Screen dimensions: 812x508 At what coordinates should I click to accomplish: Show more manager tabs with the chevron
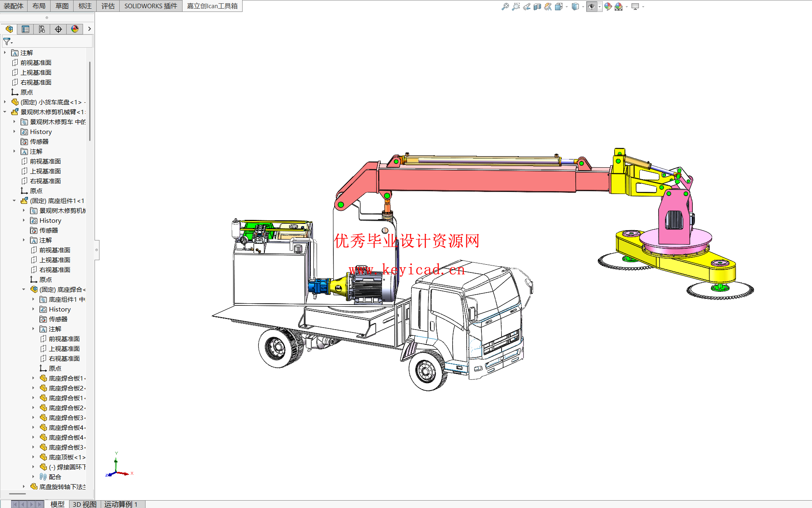(89, 29)
